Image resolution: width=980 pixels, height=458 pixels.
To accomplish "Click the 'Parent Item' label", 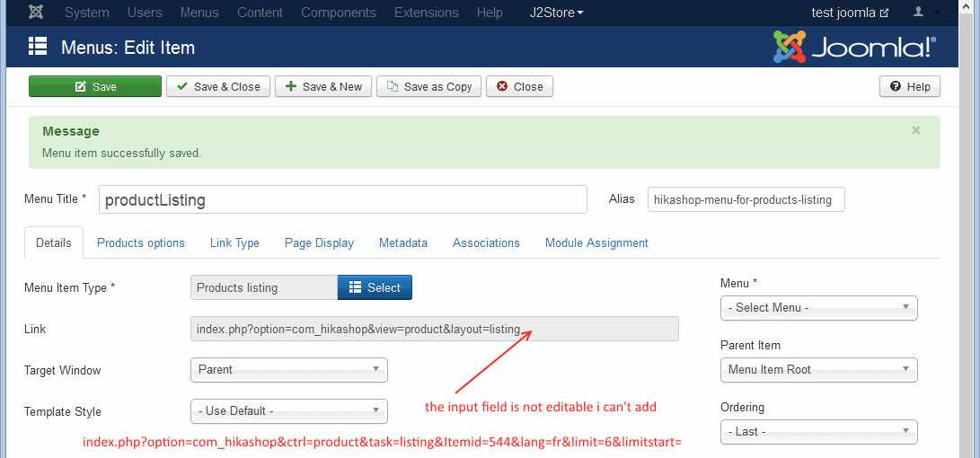I will [x=751, y=346].
